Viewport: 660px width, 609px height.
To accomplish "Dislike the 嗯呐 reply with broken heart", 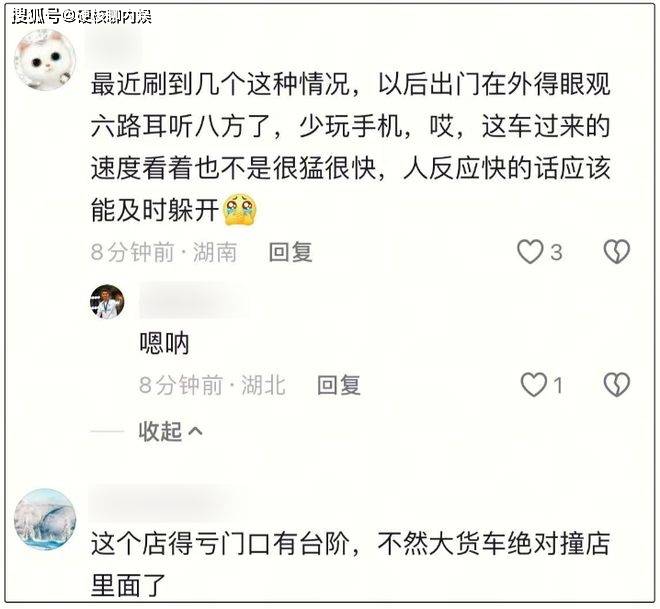I will (x=616, y=385).
